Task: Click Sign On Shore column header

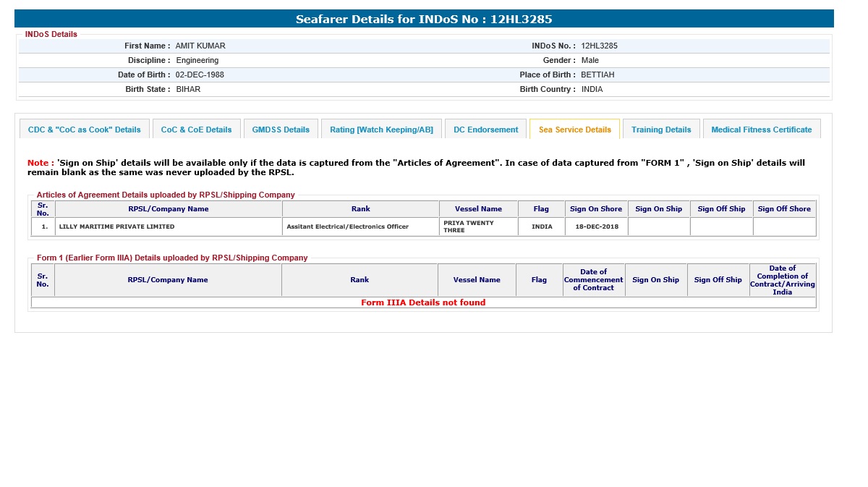Action: point(596,209)
